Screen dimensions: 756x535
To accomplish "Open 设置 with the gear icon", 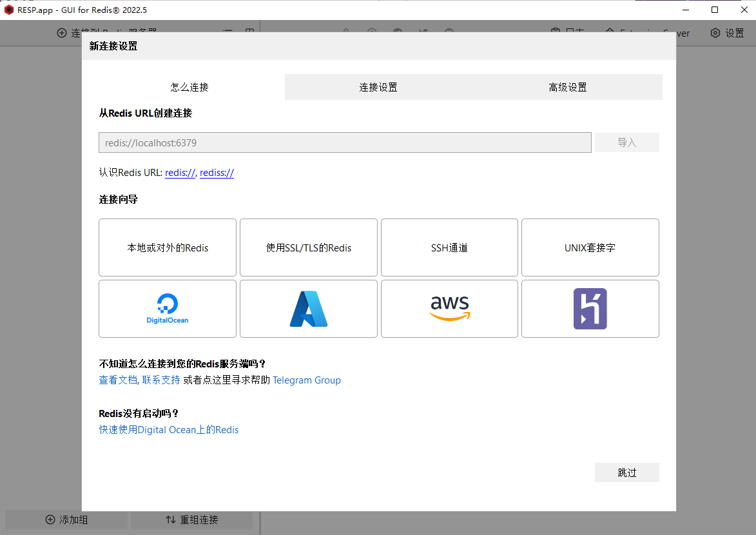I will pyautogui.click(x=727, y=33).
